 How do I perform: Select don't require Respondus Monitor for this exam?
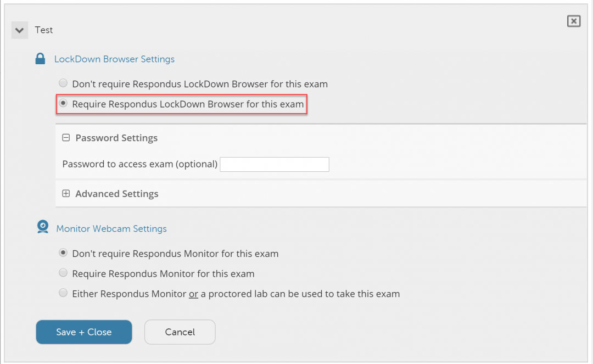coord(63,253)
